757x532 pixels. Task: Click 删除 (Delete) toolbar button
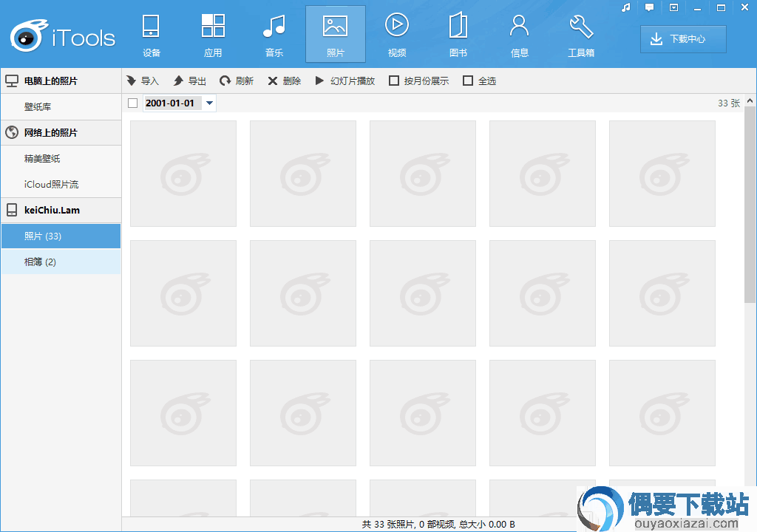click(285, 81)
